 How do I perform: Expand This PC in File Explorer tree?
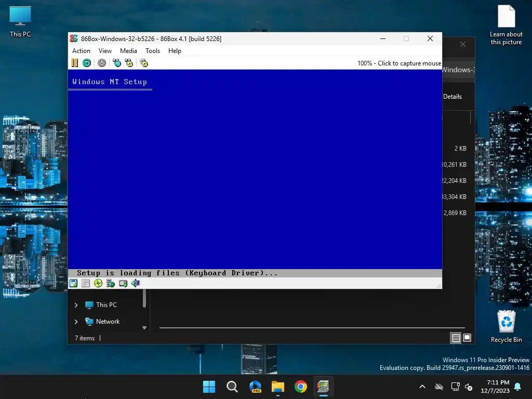coord(76,305)
